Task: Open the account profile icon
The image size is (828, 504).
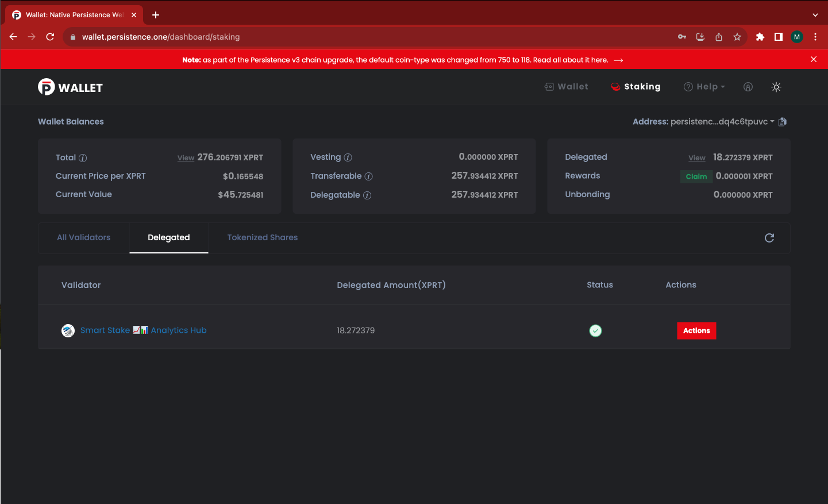Action: 748,87
